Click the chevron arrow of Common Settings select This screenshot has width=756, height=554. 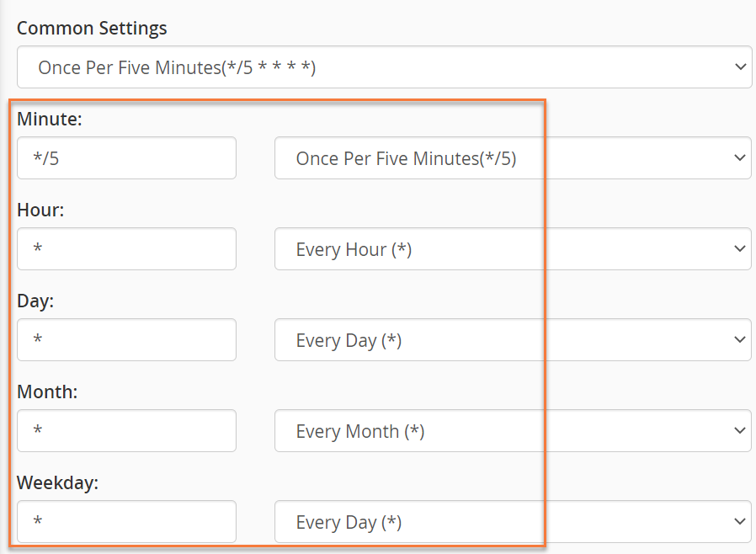coord(740,67)
